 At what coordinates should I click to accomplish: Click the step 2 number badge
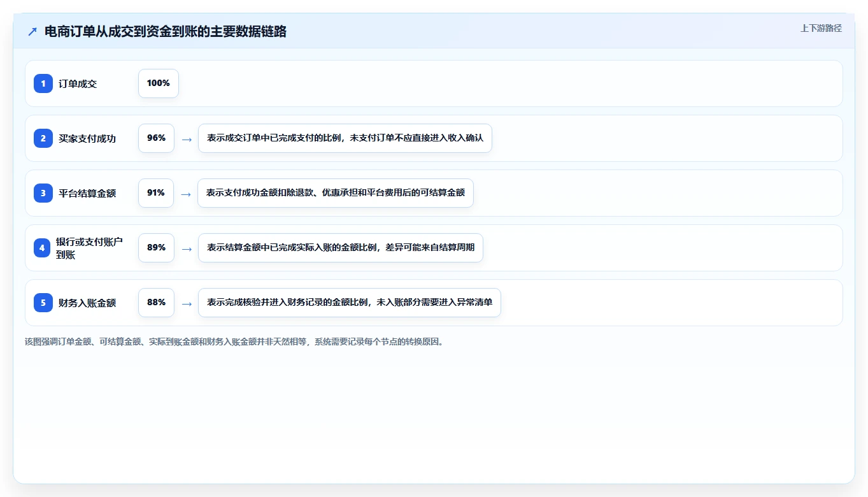43,138
